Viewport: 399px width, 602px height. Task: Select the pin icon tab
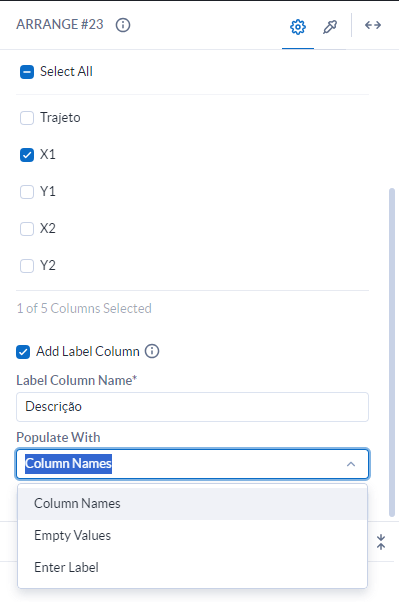click(x=330, y=27)
